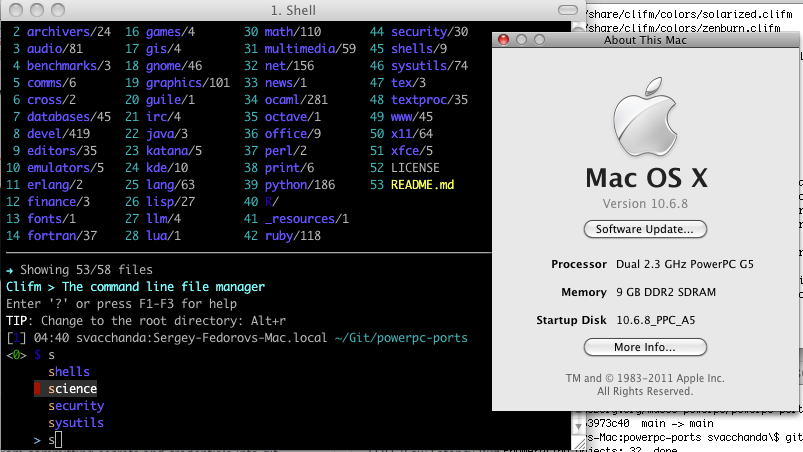This screenshot has height=452, width=803.
Task: Click the perl/2 directory entry
Action: 286,150
